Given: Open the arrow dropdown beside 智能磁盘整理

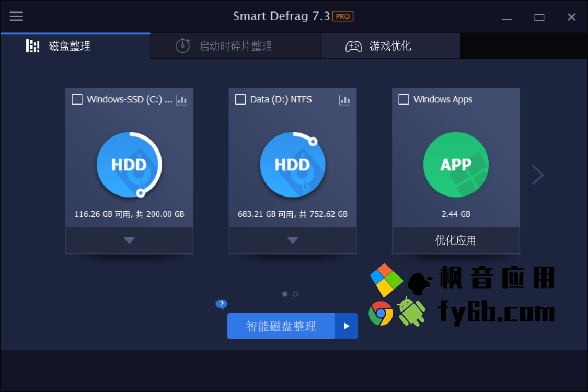Looking at the screenshot, I should tap(346, 326).
